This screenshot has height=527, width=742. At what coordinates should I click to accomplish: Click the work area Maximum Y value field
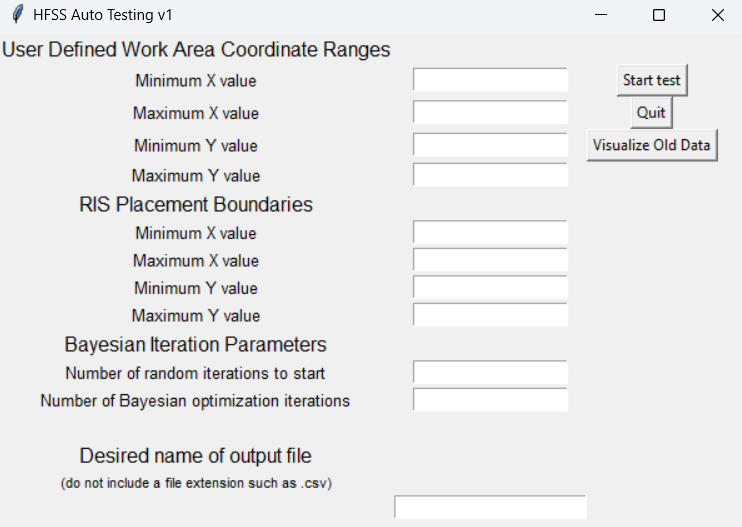(490, 175)
